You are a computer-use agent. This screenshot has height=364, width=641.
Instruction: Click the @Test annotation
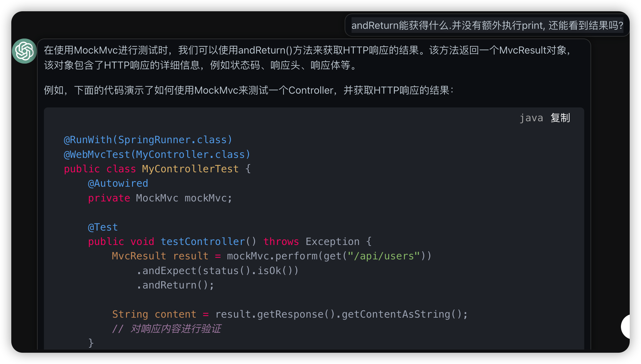[x=103, y=227]
